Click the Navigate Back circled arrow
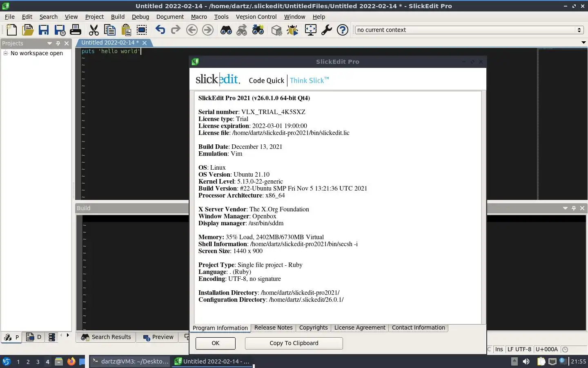 point(192,30)
